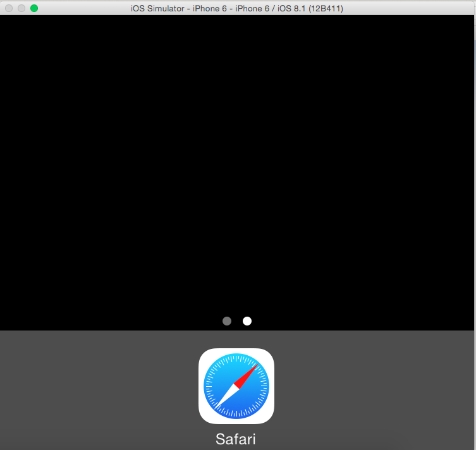Click the iOS Simulator window title text
The width and height of the screenshot is (476, 450).
237,8
